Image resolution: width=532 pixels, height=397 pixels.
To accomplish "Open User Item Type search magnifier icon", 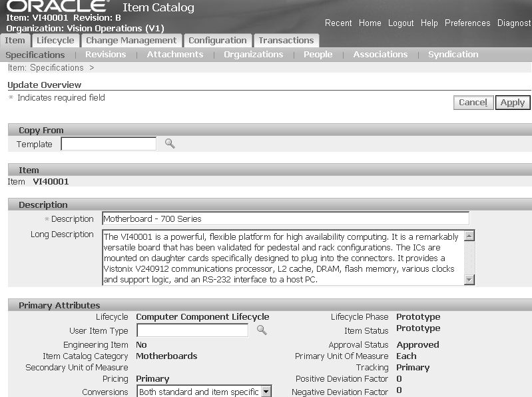I will [262, 330].
